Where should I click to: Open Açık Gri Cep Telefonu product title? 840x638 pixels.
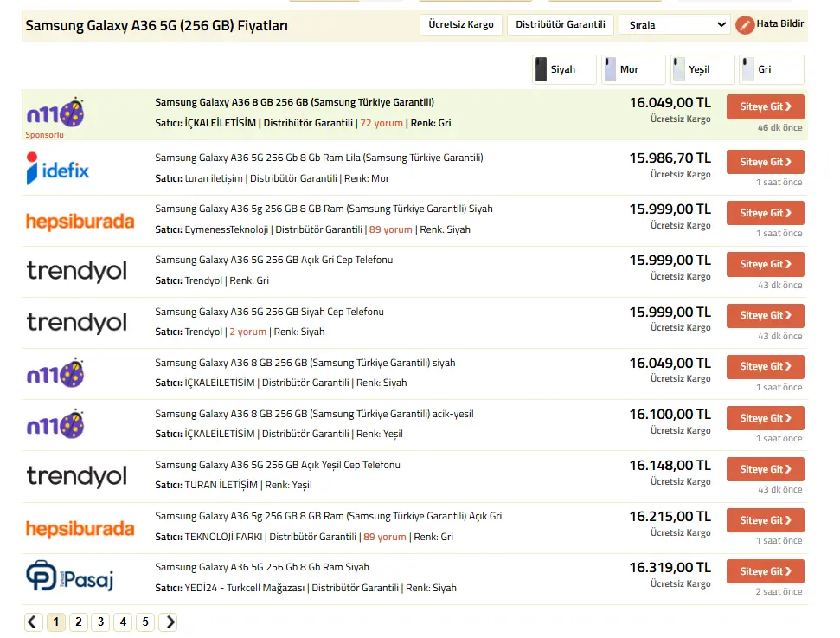point(273,260)
